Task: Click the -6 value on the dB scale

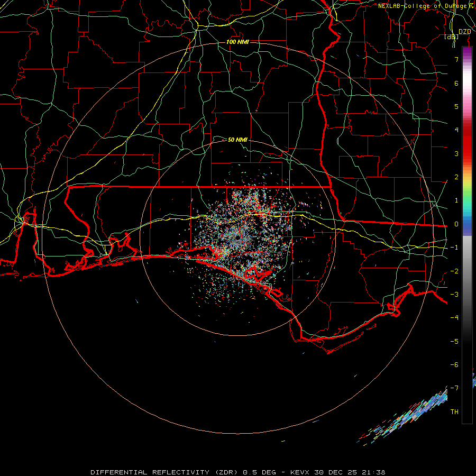Action: (x=454, y=365)
